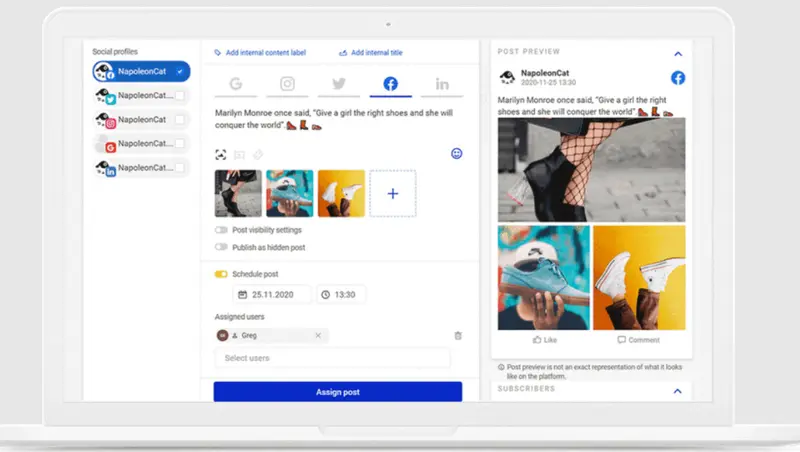Collapse the Subscribers section chevron
This screenshot has height=452, width=800.
tap(677, 390)
